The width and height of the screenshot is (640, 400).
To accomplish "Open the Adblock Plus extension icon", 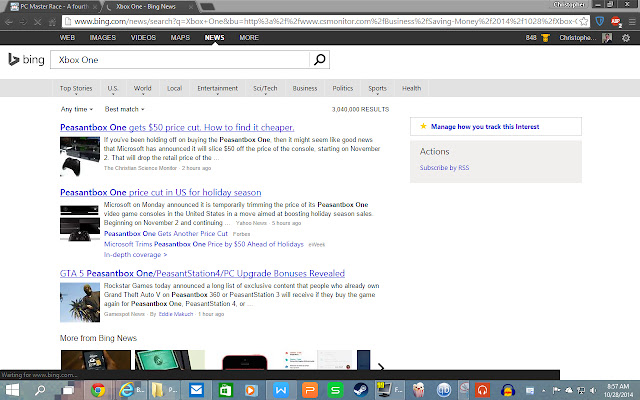I will pyautogui.click(x=616, y=21).
